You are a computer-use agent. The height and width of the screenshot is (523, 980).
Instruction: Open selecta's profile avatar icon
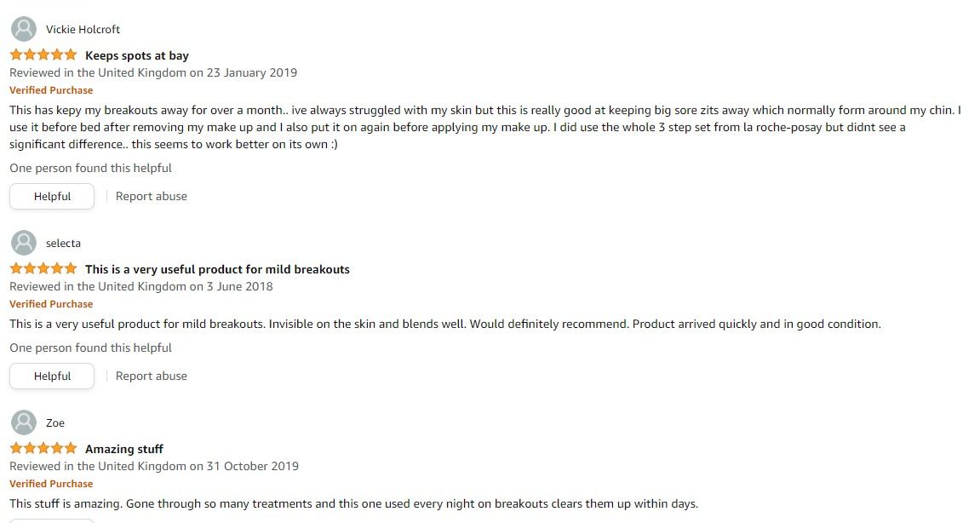[24, 244]
